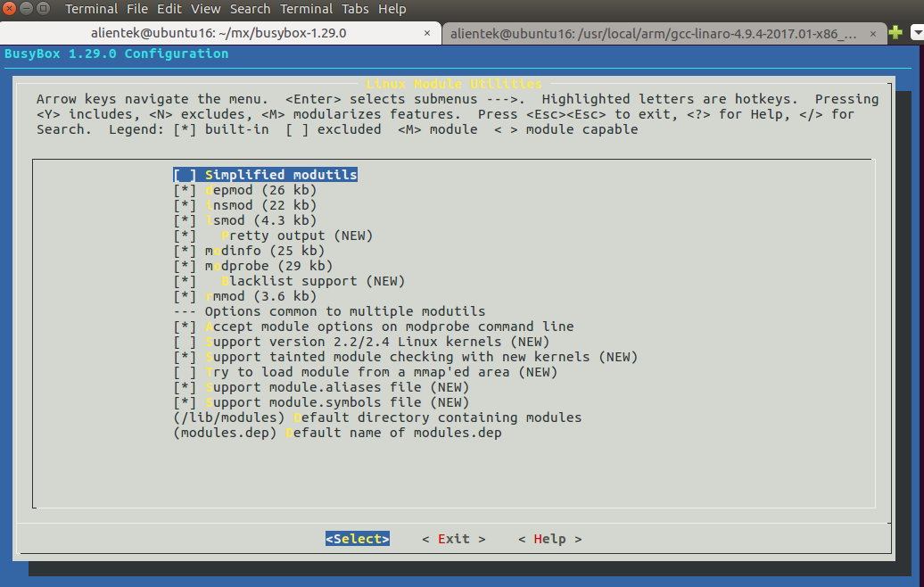Toggle the lsmod (4.3 kb) option
Viewport: 924px width, 587px height.
[244, 220]
